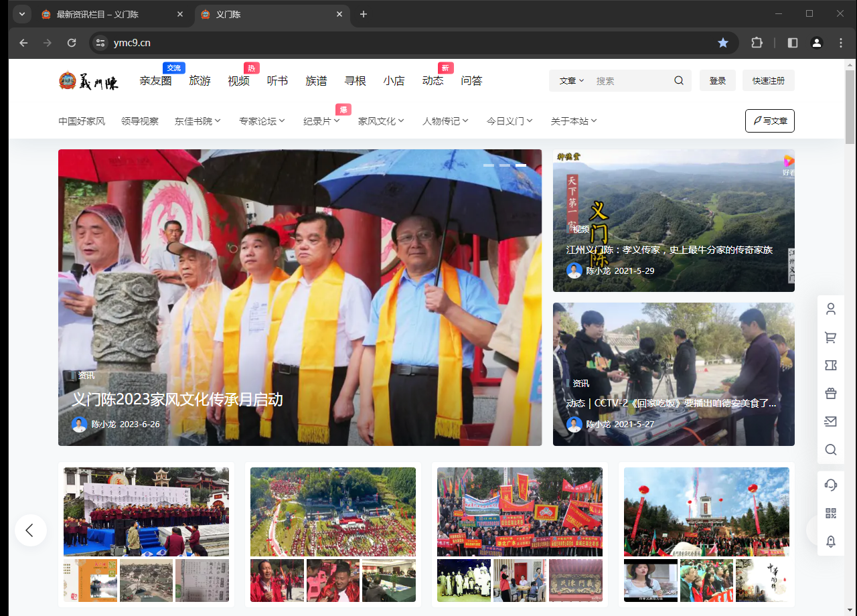This screenshot has height=616, width=857.
Task: Expand the 文章 search type dropdown
Action: pos(572,81)
